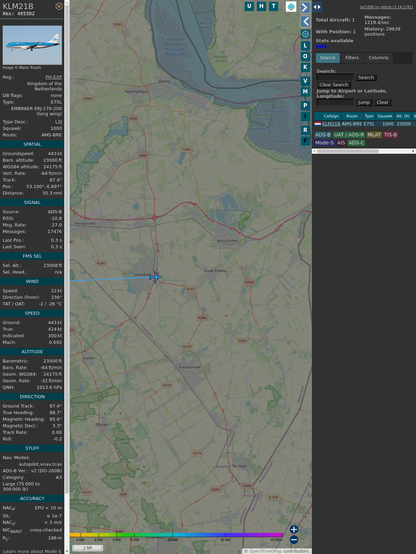Screen dimensions: 416x554
Task: Toggle the I map option button
Action: [x=305, y=116]
